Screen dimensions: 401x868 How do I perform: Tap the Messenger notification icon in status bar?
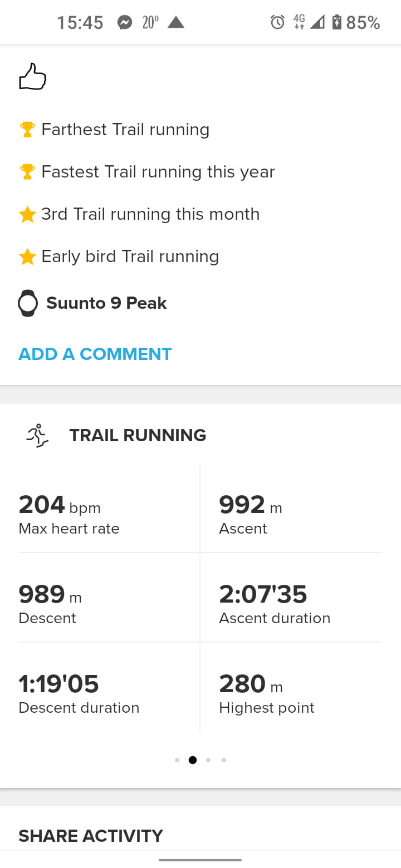point(125,22)
